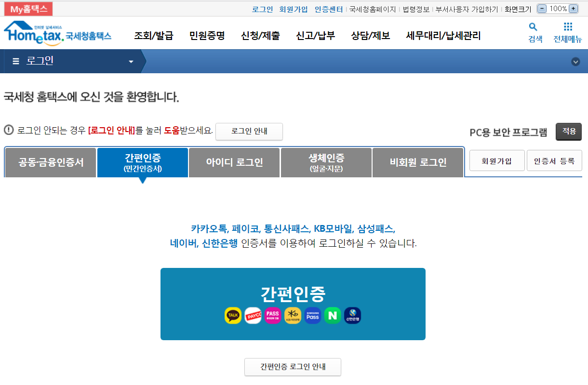Click the Shinhan Bank icon
Viewport: 588px width, 385px height.
coord(352,316)
